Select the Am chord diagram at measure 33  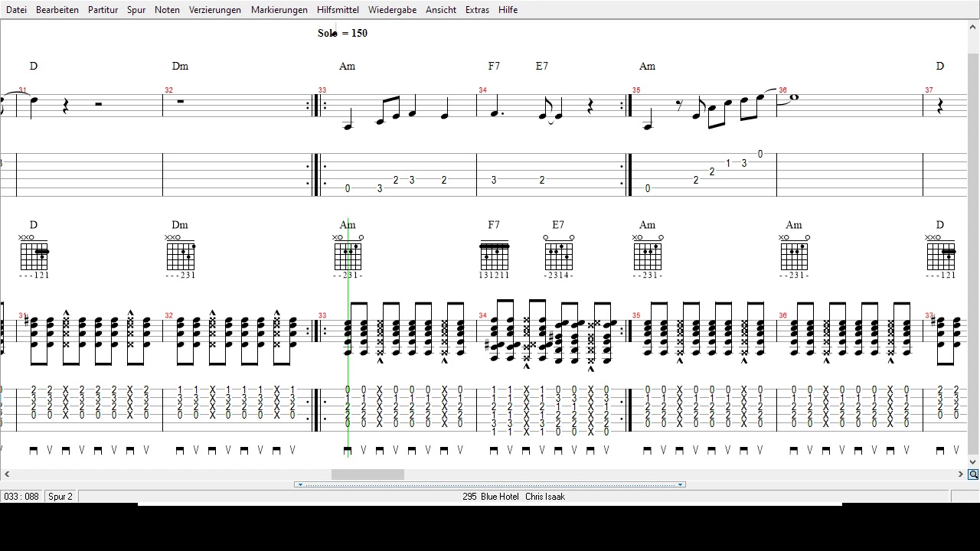coord(348,256)
